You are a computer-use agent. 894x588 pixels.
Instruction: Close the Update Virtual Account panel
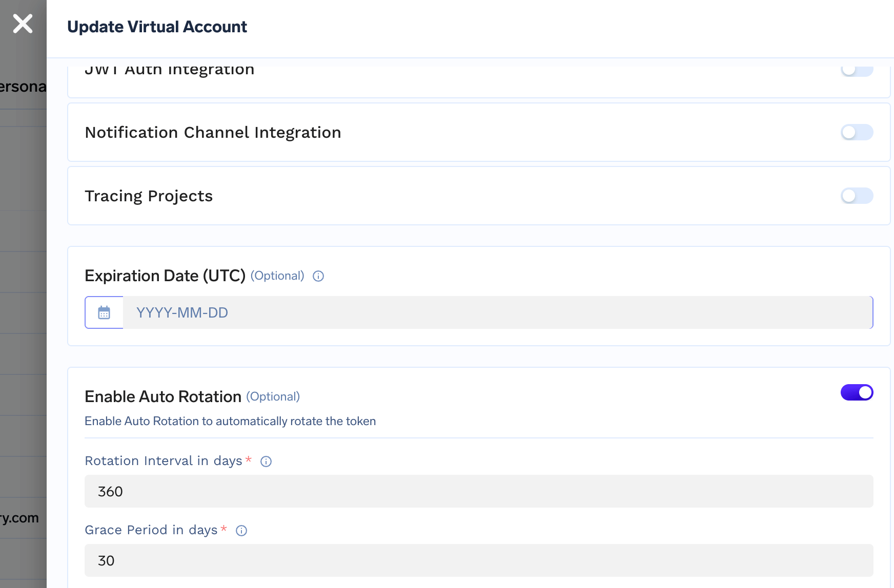[23, 24]
